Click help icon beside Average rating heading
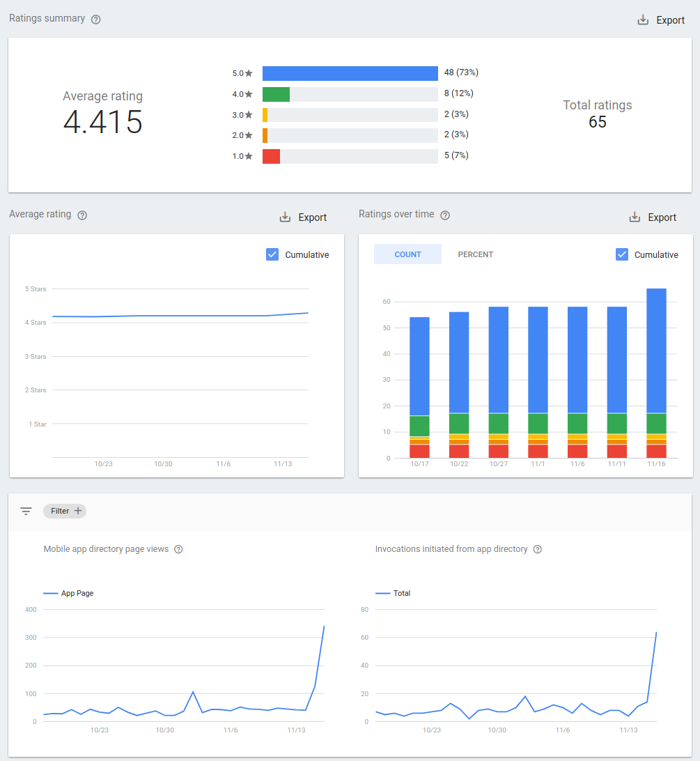Screen dimensions: 700x761 pyautogui.click(x=82, y=215)
